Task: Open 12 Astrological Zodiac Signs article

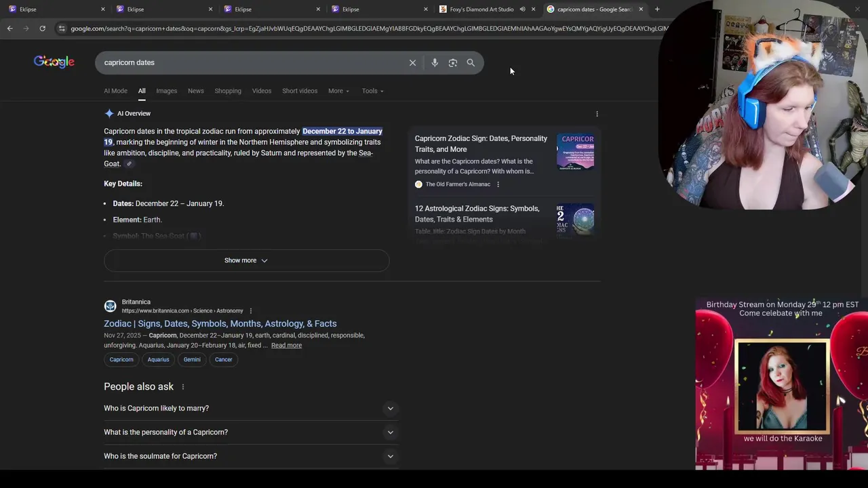Action: click(477, 214)
